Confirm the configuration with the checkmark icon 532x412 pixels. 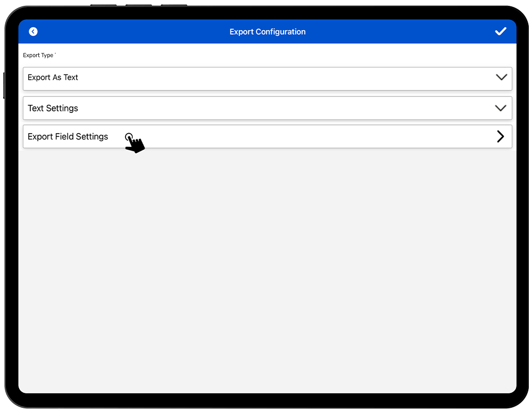[x=500, y=32]
